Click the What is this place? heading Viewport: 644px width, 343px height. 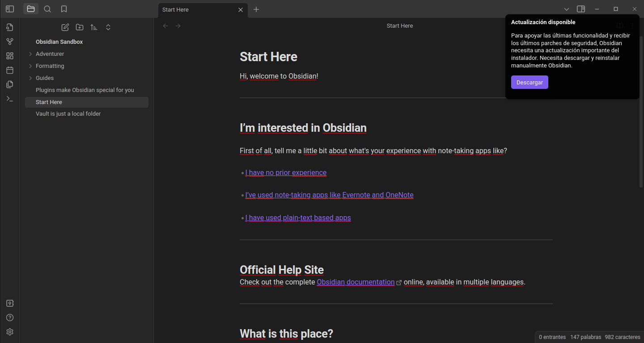(286, 334)
